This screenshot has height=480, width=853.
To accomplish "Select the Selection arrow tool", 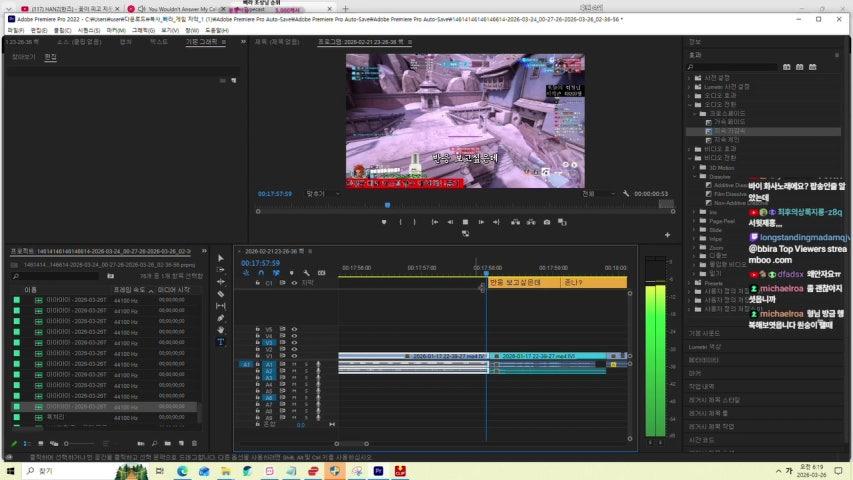I will tap(221, 258).
